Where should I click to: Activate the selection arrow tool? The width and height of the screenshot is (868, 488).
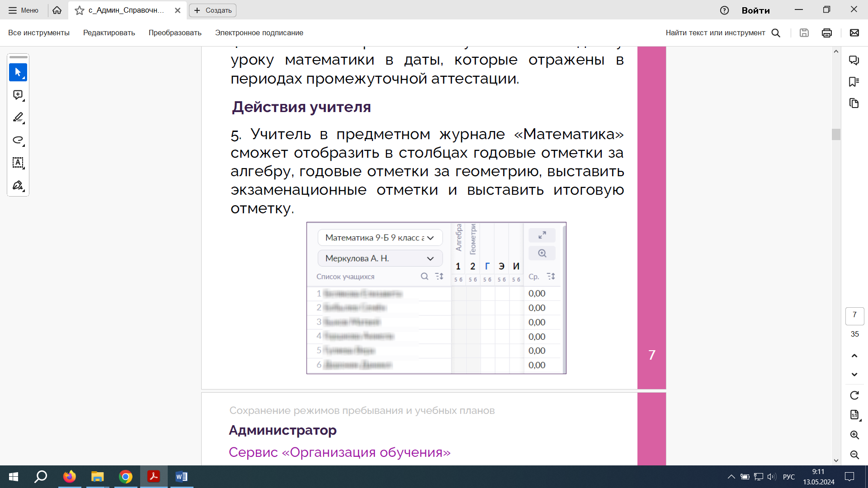(18, 72)
